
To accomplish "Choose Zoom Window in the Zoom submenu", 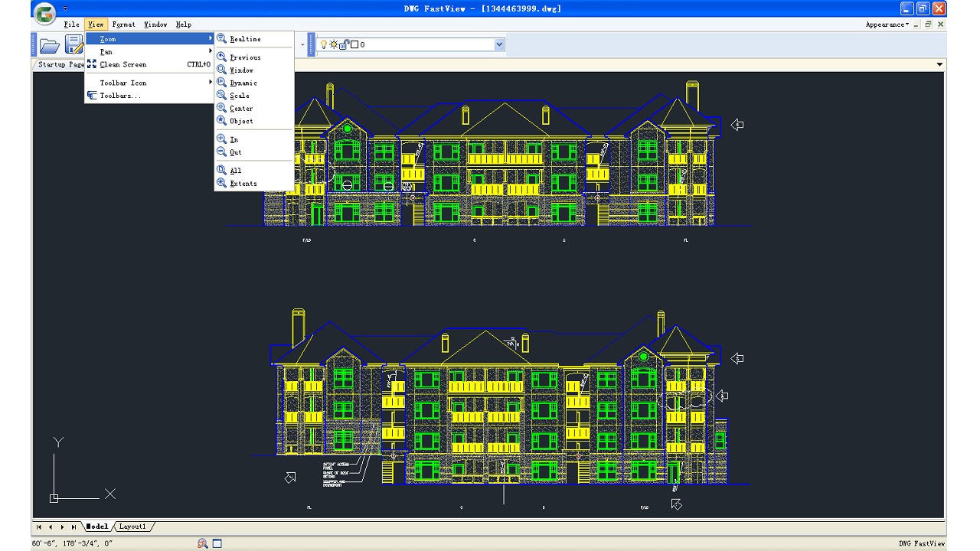I will [x=241, y=70].
